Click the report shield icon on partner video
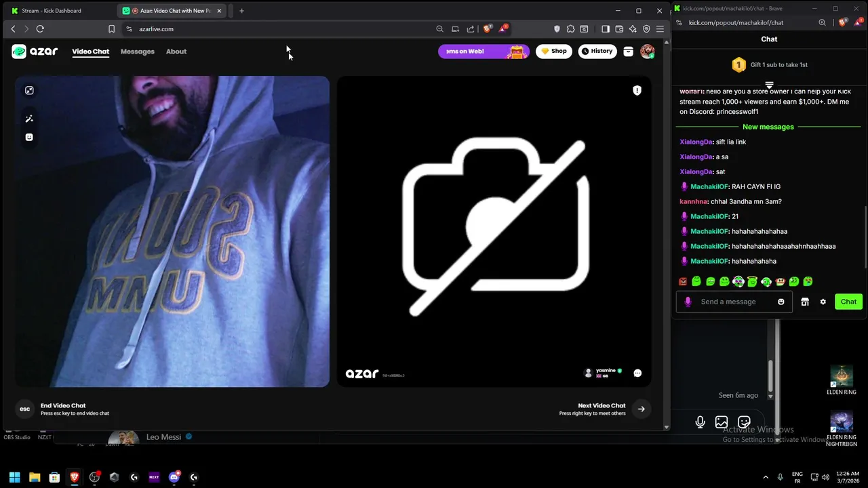 (637, 90)
